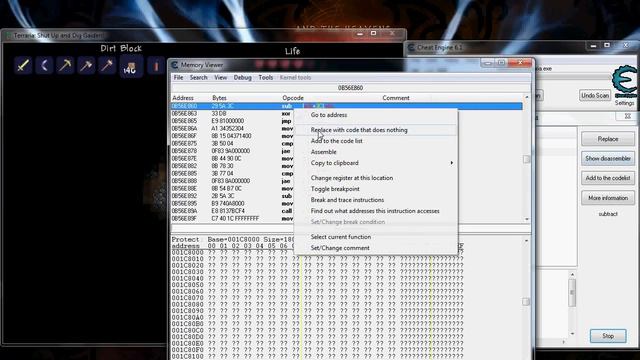This screenshot has height=360, width=640.
Task: Select disassembler row 0B56E863 xor
Action: click(x=232, y=113)
